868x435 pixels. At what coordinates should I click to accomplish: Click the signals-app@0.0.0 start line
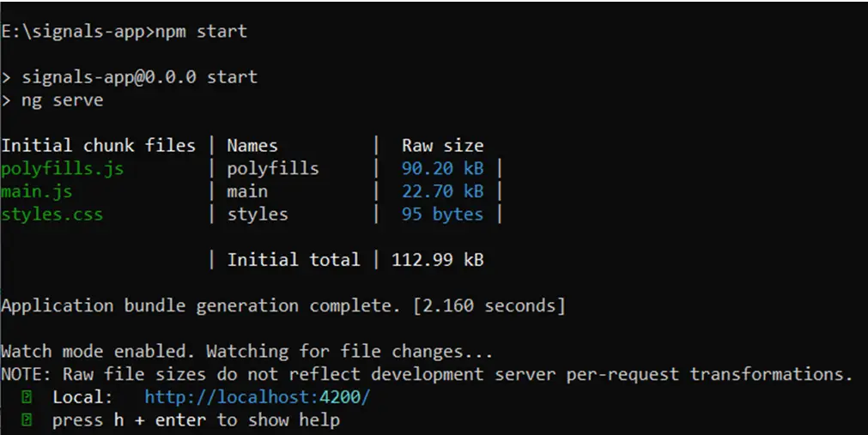click(x=139, y=77)
